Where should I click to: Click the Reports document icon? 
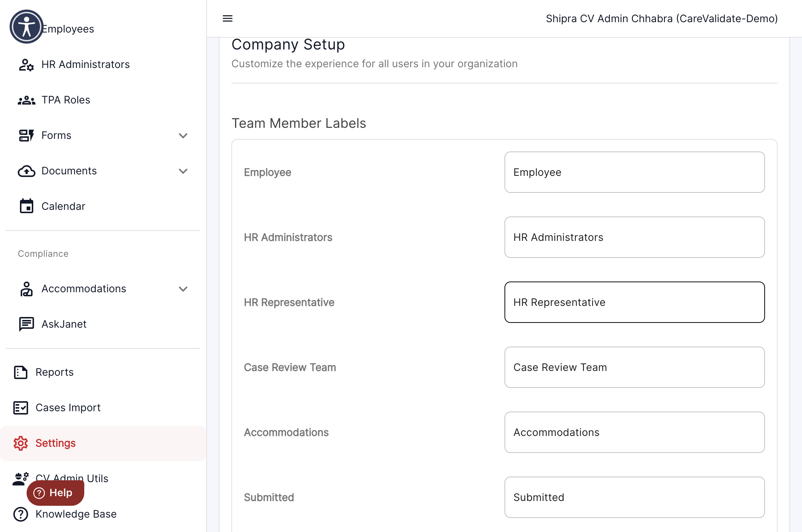point(21,372)
